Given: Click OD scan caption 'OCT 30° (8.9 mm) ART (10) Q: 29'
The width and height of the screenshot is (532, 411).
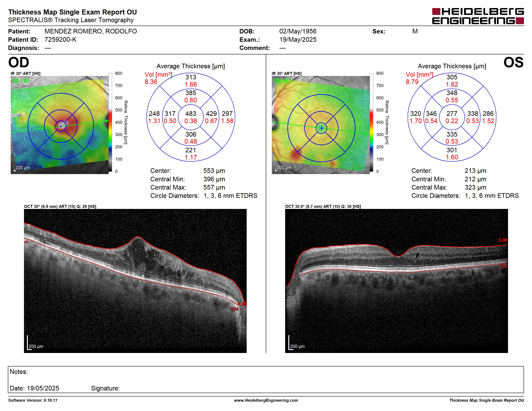Looking at the screenshot, I should [55, 207].
